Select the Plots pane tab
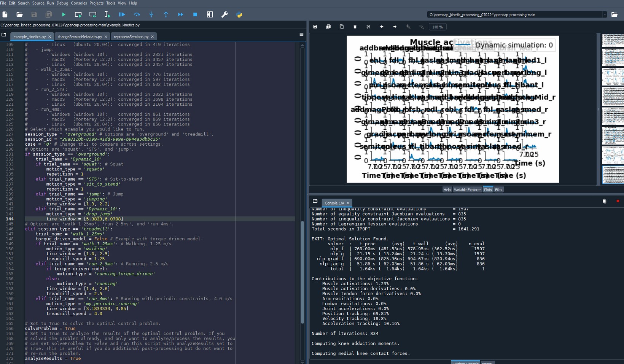 488,189
